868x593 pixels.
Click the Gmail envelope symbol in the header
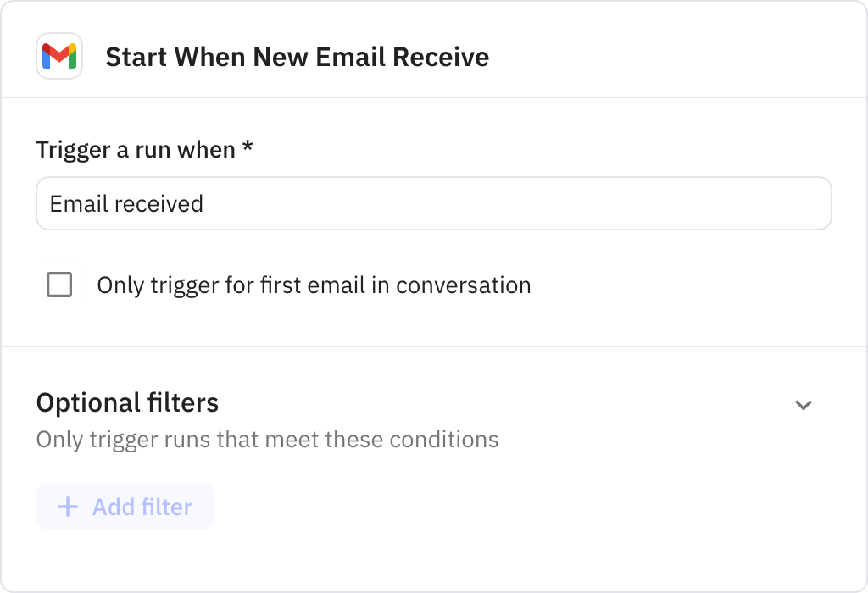(59, 57)
